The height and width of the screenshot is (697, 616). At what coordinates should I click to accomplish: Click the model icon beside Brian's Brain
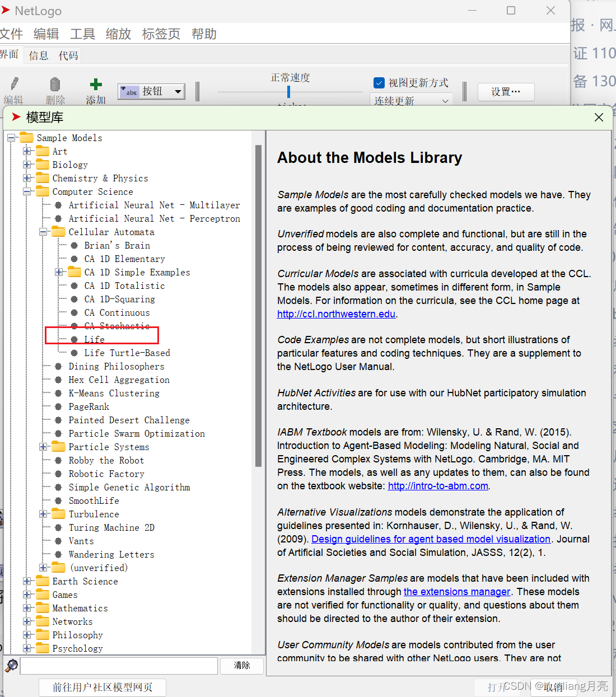click(74, 245)
